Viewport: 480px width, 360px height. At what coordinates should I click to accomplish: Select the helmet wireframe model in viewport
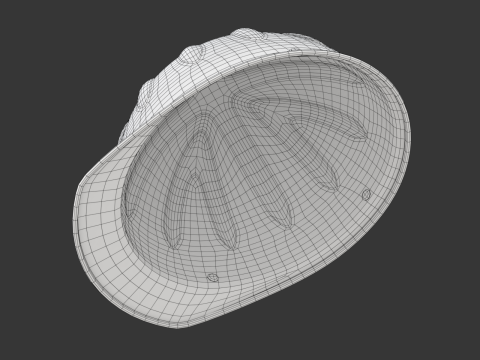242,178
